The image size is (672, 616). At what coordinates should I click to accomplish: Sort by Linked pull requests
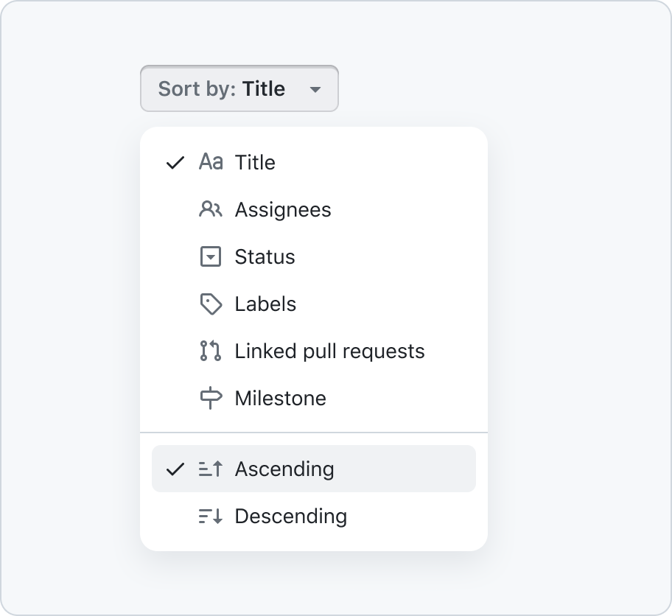pyautogui.click(x=314, y=351)
